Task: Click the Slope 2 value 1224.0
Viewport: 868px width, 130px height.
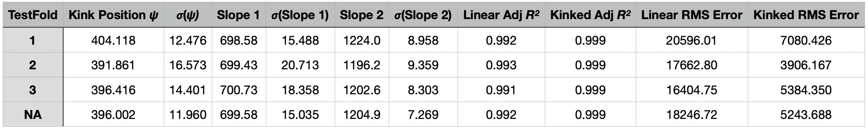Action: pyautogui.click(x=361, y=41)
